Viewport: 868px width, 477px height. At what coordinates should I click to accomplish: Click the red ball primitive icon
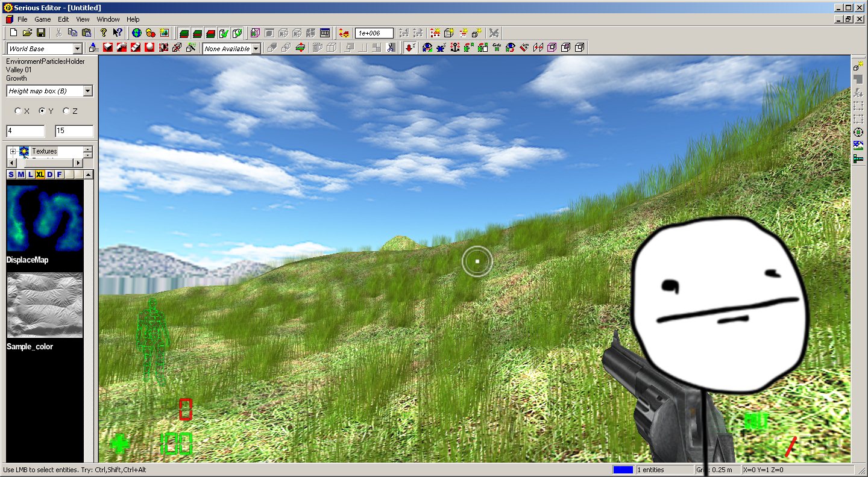[149, 48]
